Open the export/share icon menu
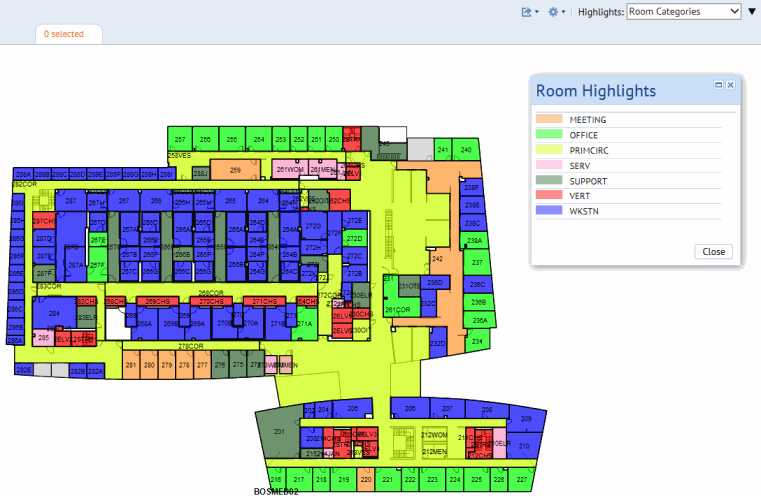The height and width of the screenshot is (496, 761). click(528, 12)
